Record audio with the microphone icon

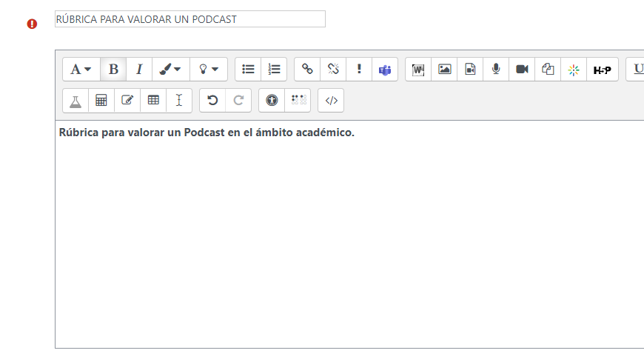coord(496,70)
